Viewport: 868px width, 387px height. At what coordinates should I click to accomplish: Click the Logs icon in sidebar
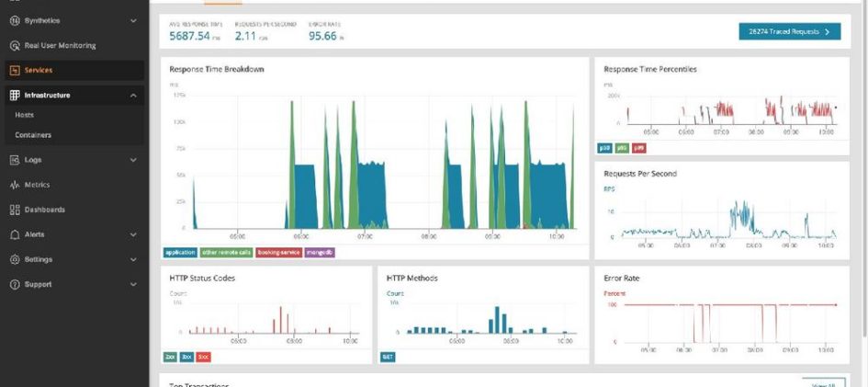pyautogui.click(x=15, y=160)
